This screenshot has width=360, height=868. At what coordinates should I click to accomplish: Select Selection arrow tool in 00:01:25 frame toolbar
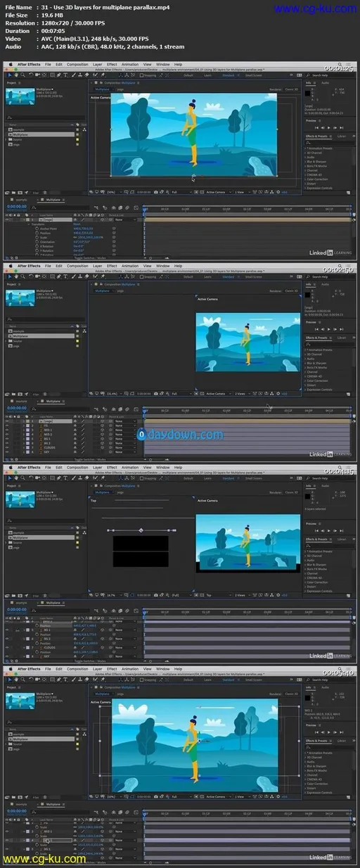click(8, 75)
